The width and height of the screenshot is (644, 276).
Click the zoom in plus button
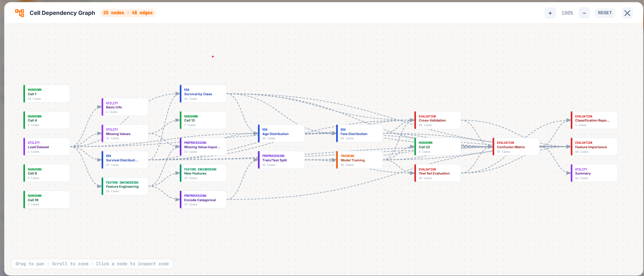coord(550,13)
